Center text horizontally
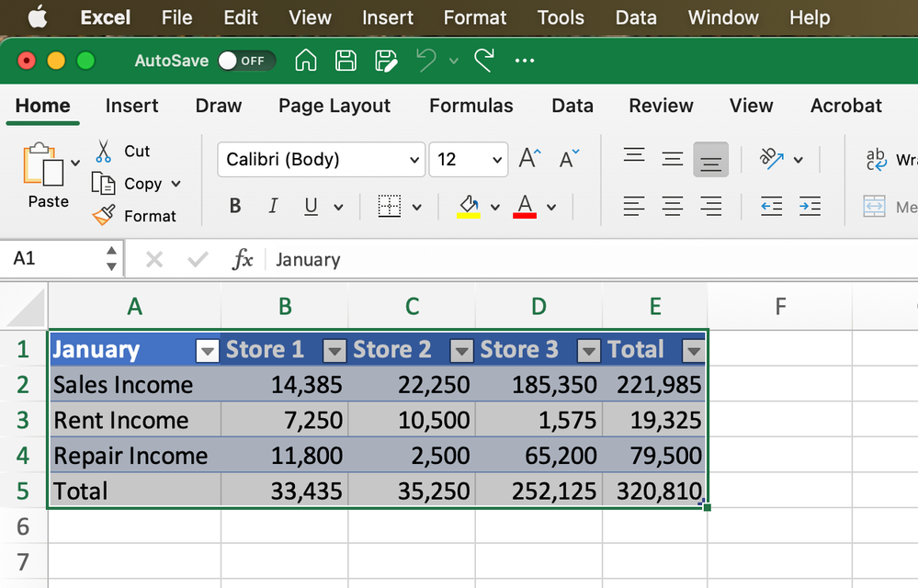 [673, 206]
